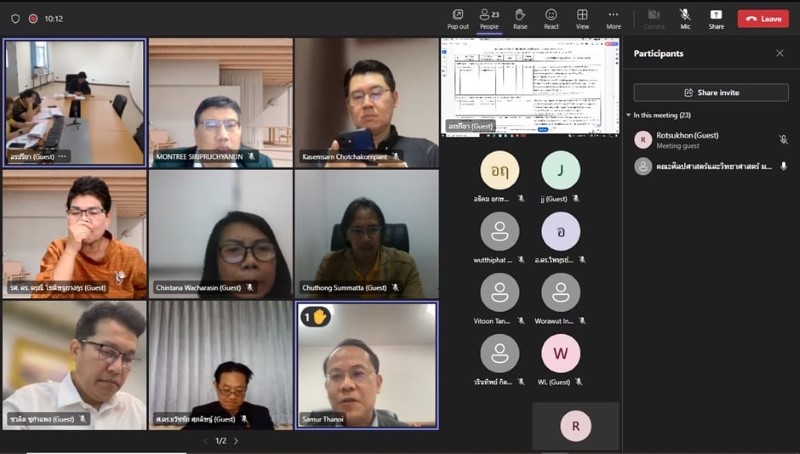Image resolution: width=800 pixels, height=454 pixels.
Task: Click Rotsukhon's muted microphone icon
Action: pos(784,139)
